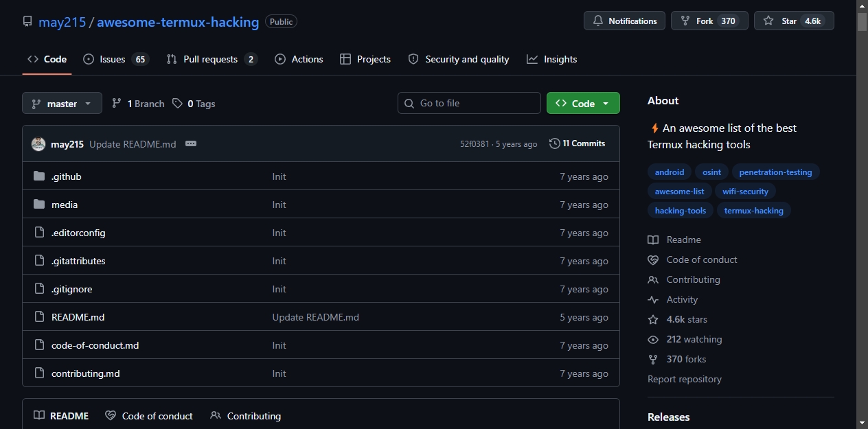Screen dimensions: 868x429
Task: Click the repository book icon beside may215
Action: point(27,22)
